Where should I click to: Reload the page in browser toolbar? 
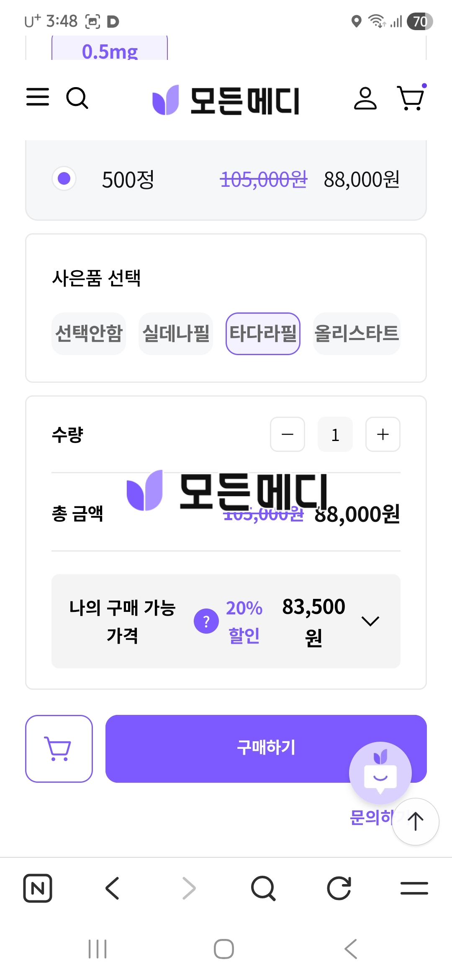click(339, 888)
